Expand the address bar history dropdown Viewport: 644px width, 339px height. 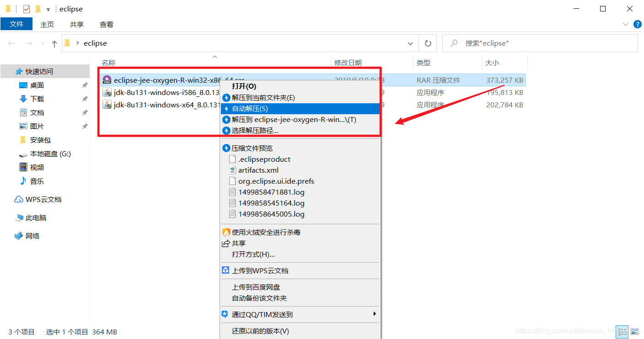click(410, 43)
